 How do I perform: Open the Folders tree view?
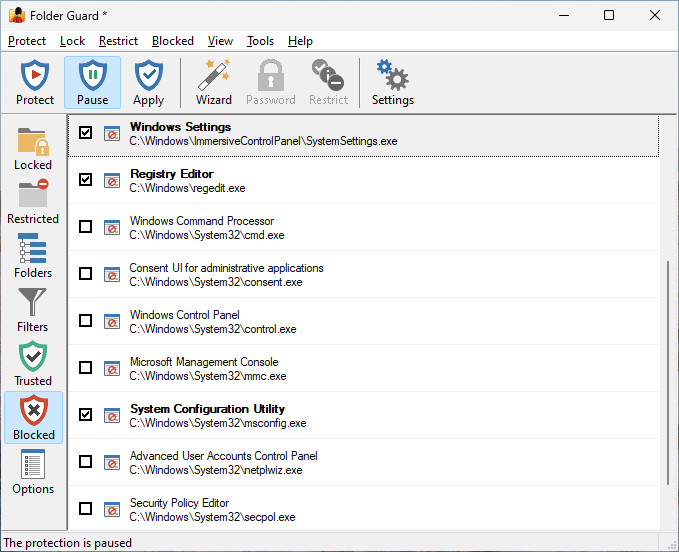click(x=33, y=256)
